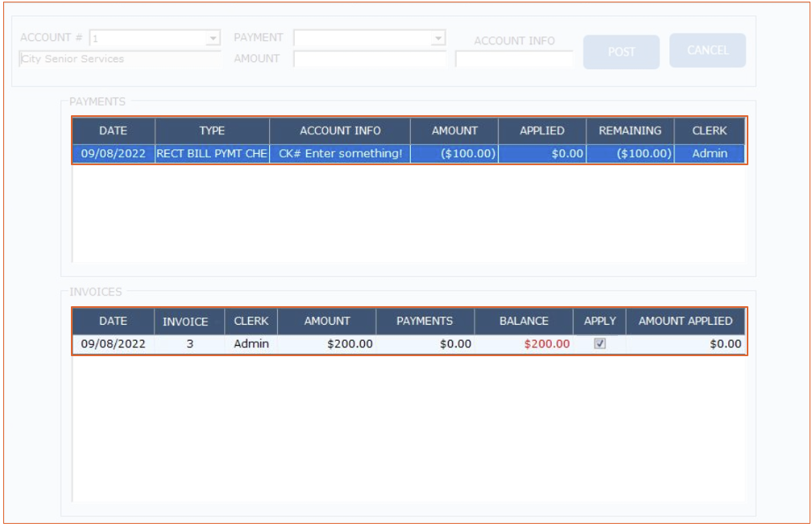Click the Amount Applied column header
Viewport: 812px width, 527px height.
[x=685, y=321]
